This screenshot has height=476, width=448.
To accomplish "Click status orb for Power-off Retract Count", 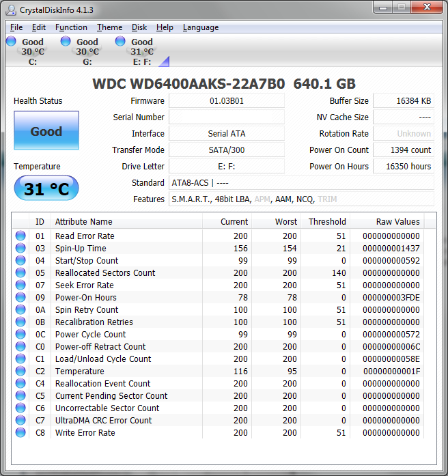I will [20, 346].
